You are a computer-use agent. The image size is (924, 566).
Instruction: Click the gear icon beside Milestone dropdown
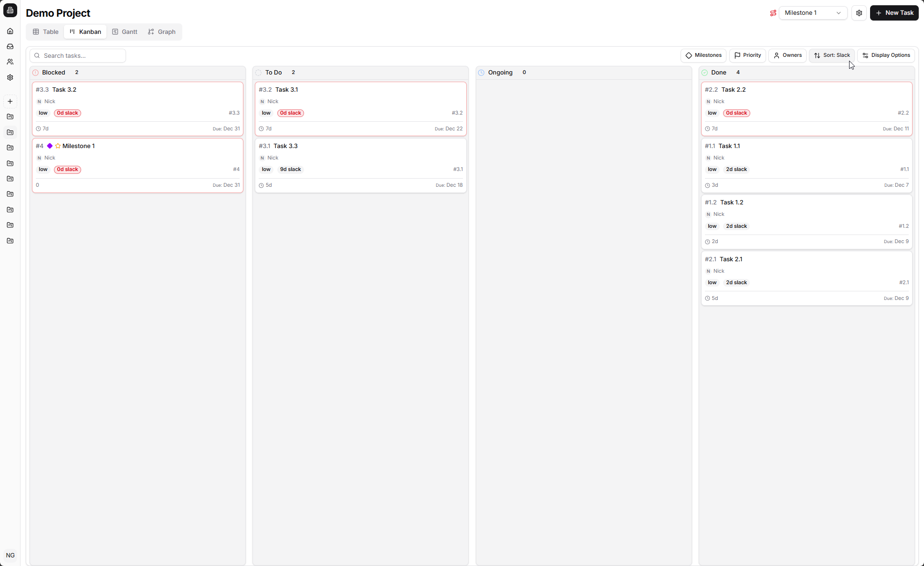pyautogui.click(x=859, y=13)
